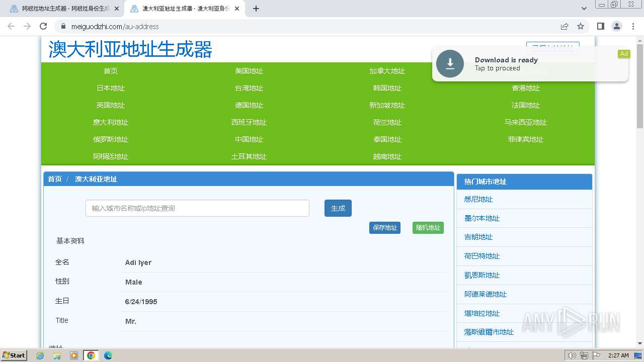Click the action center flag icon
This screenshot has width=644, height=362.
coord(596,355)
